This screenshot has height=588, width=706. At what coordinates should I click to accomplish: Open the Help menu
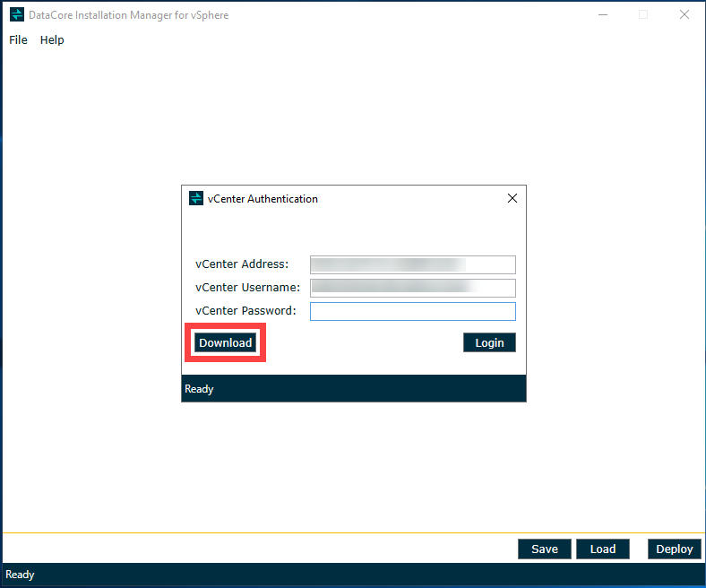click(52, 40)
